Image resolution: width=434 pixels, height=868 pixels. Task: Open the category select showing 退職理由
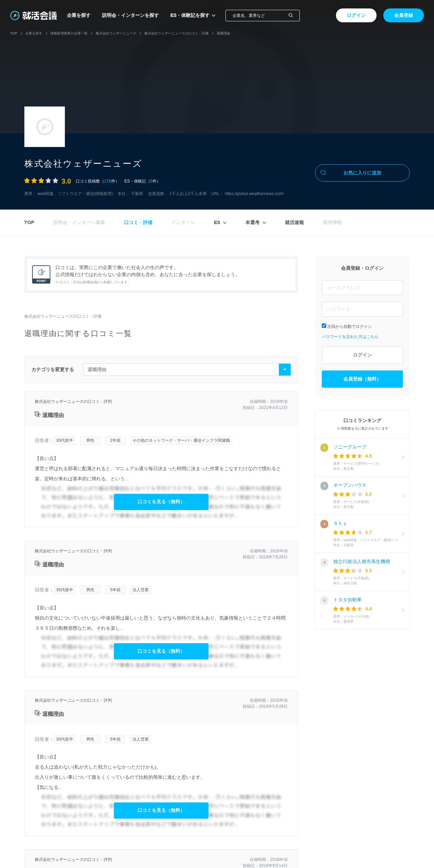187,369
